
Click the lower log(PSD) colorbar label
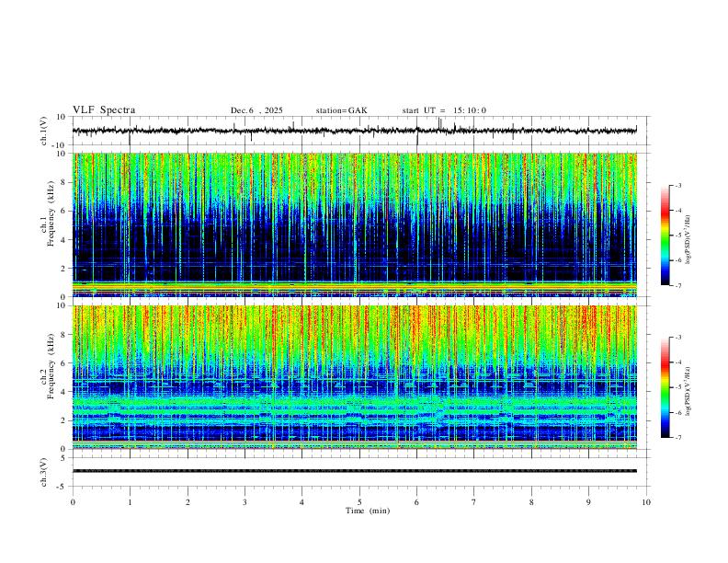pos(688,391)
